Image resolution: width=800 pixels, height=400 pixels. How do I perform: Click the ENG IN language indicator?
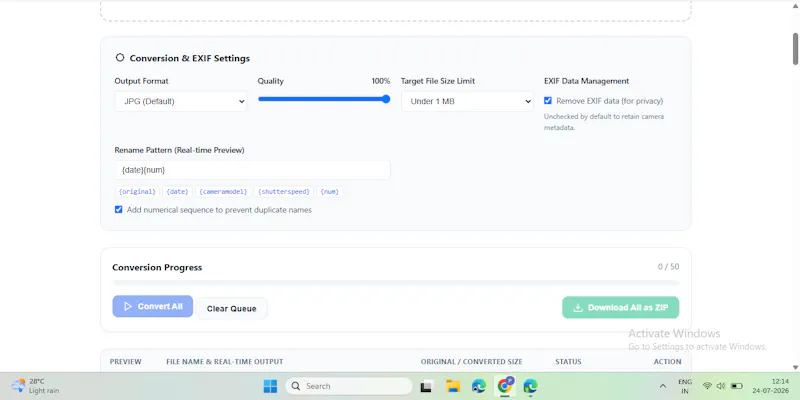(685, 386)
